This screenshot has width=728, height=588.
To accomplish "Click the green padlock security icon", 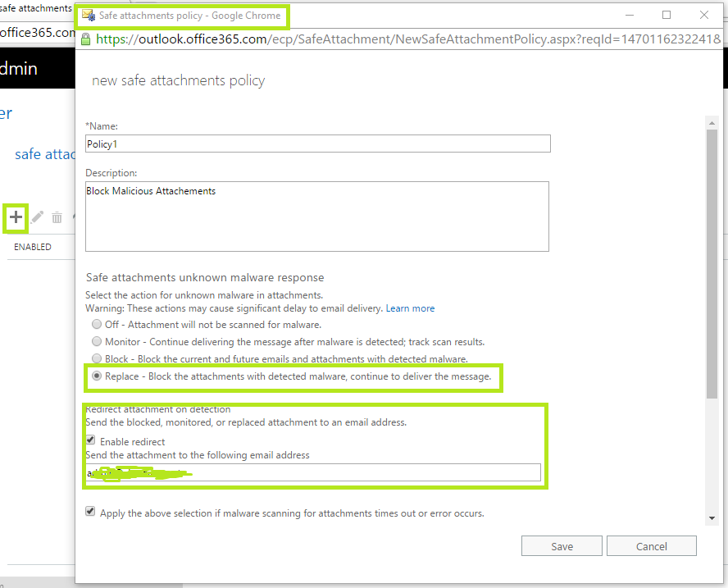I will click(85, 39).
